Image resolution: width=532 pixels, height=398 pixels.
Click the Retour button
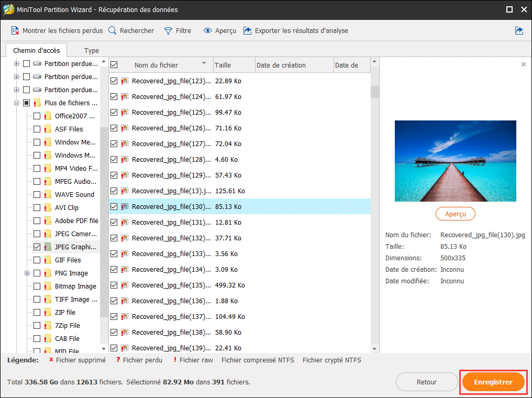(x=426, y=382)
